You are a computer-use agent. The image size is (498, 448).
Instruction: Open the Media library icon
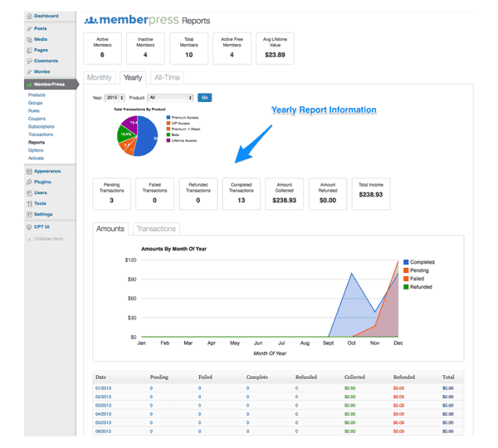tap(29, 39)
